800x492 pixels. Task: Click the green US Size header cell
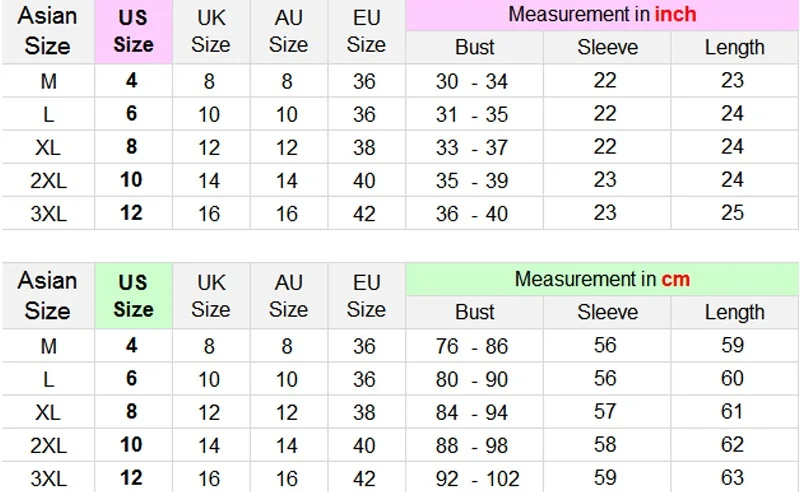tap(134, 296)
